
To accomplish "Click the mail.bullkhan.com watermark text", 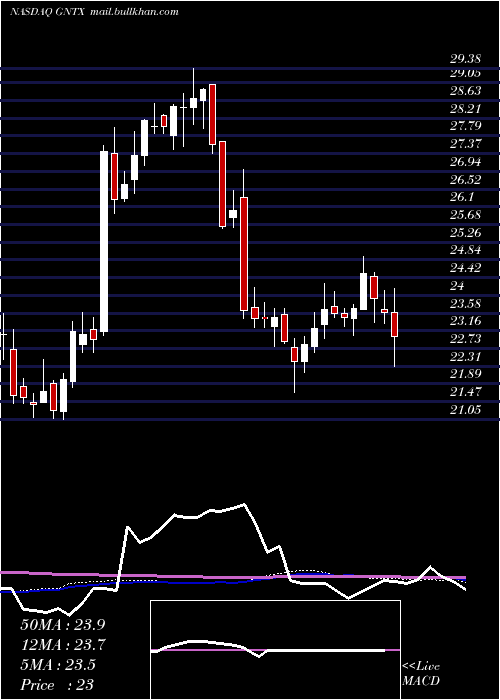I will tap(132, 12).
